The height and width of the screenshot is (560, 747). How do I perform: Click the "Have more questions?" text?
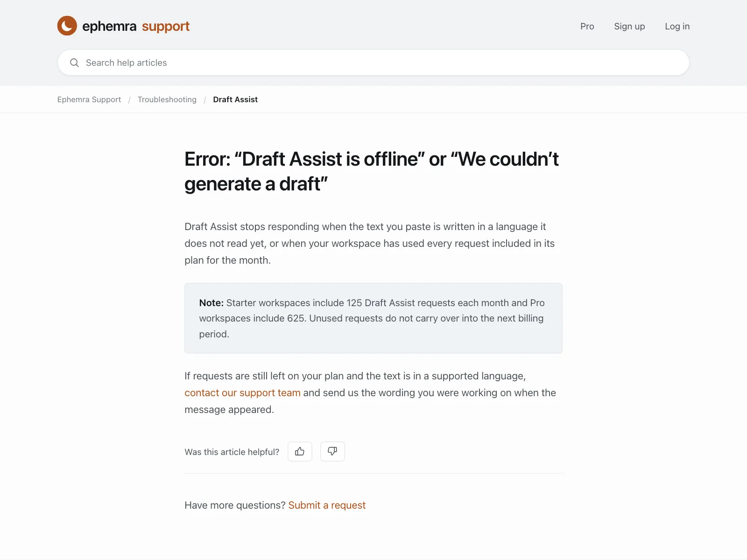[x=235, y=505]
